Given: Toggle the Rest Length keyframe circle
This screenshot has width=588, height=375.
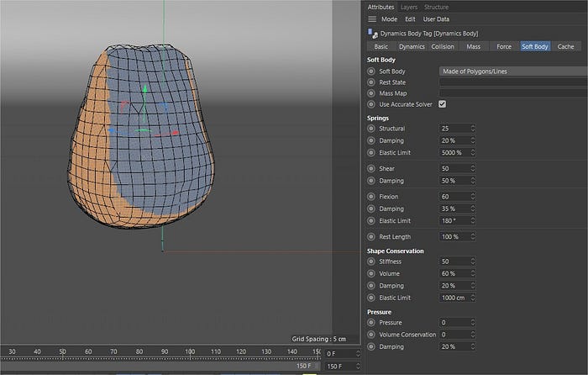Looking at the screenshot, I should tap(371, 237).
